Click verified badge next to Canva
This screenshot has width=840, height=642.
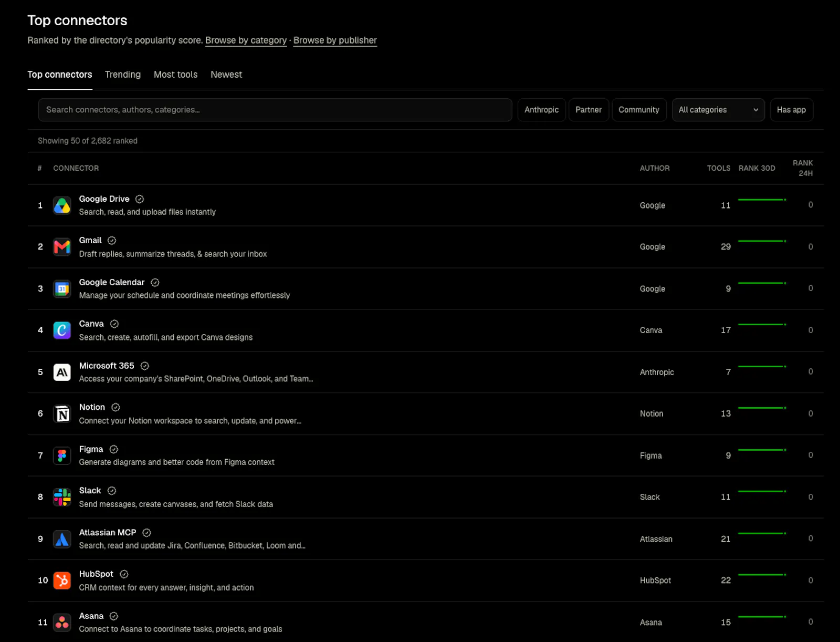pyautogui.click(x=114, y=324)
